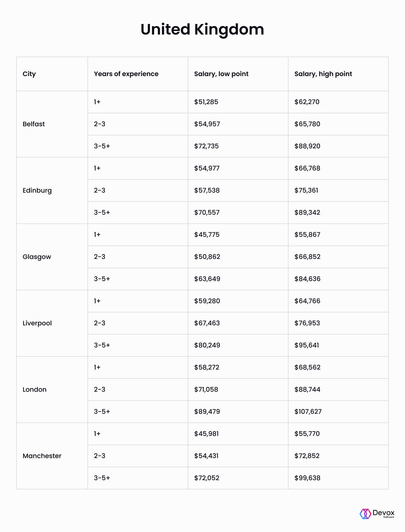The width and height of the screenshot is (405, 532).
Task: Click the Salary, low point header
Action: [x=221, y=74]
